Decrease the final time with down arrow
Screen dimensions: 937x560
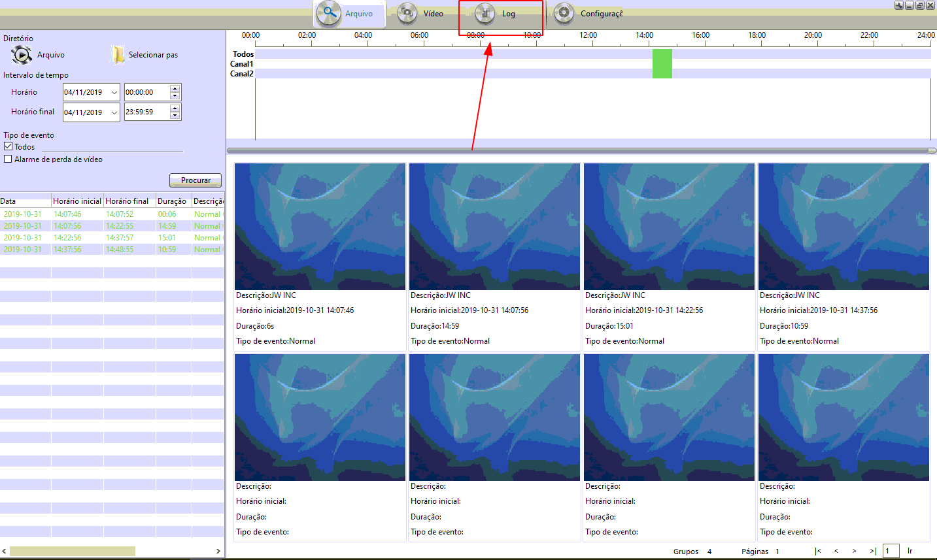(175, 116)
